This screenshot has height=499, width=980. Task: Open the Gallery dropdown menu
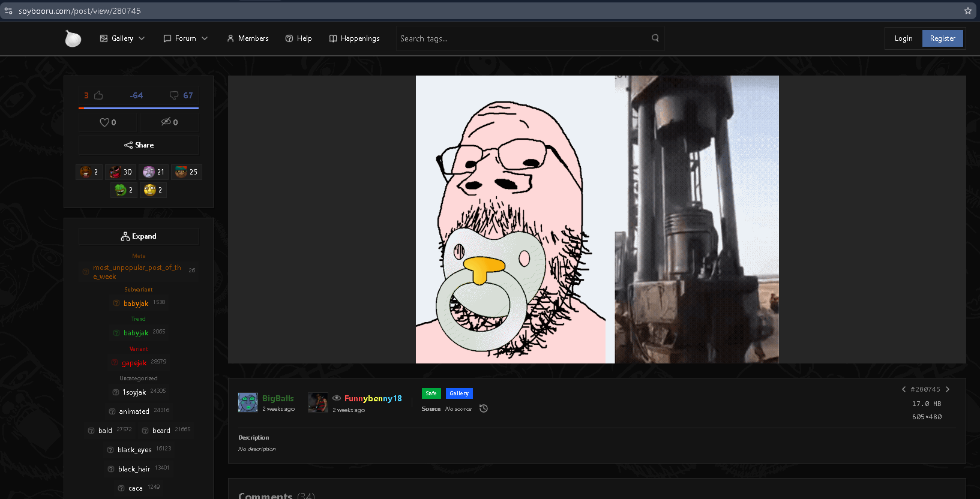(122, 38)
